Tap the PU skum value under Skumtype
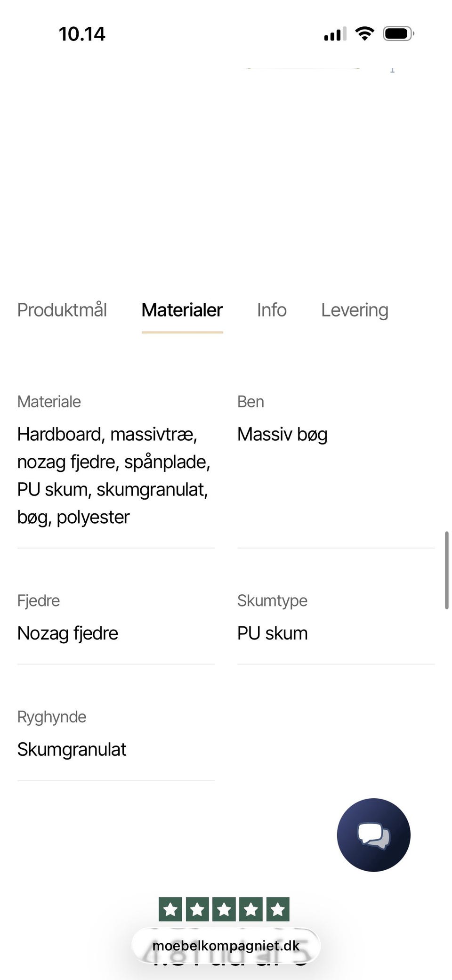Image resolution: width=452 pixels, height=980 pixels. point(272,633)
